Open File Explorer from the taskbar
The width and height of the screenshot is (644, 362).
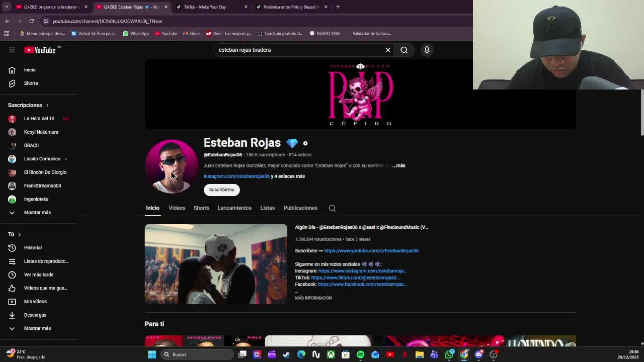(420, 354)
